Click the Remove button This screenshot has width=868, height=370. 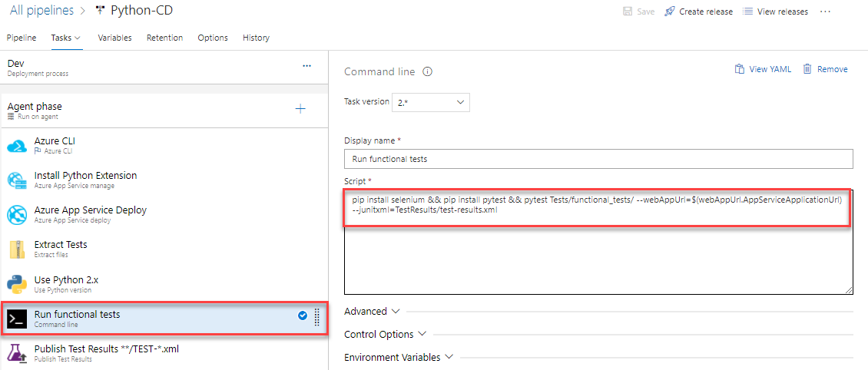point(825,69)
